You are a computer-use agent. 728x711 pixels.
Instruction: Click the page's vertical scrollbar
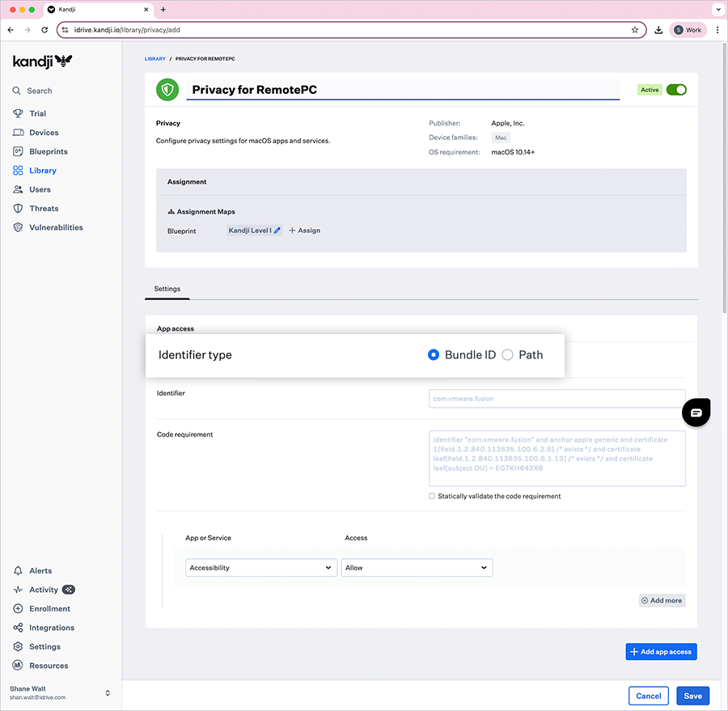[722, 178]
